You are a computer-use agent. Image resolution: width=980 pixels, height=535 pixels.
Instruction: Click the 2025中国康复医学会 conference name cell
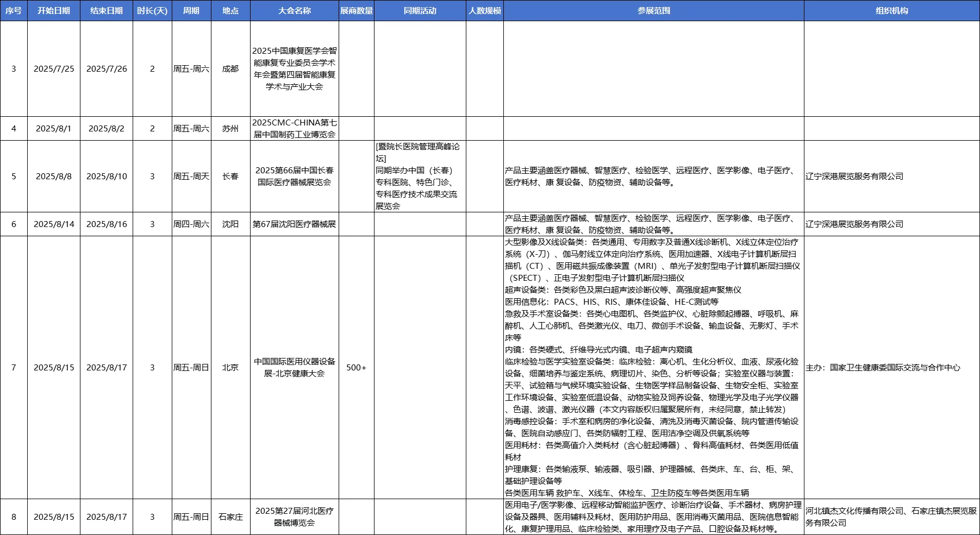point(295,69)
